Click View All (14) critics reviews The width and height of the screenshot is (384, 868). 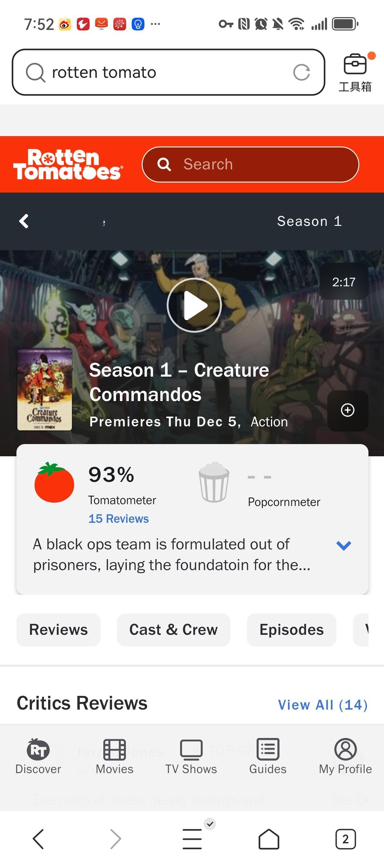(323, 705)
